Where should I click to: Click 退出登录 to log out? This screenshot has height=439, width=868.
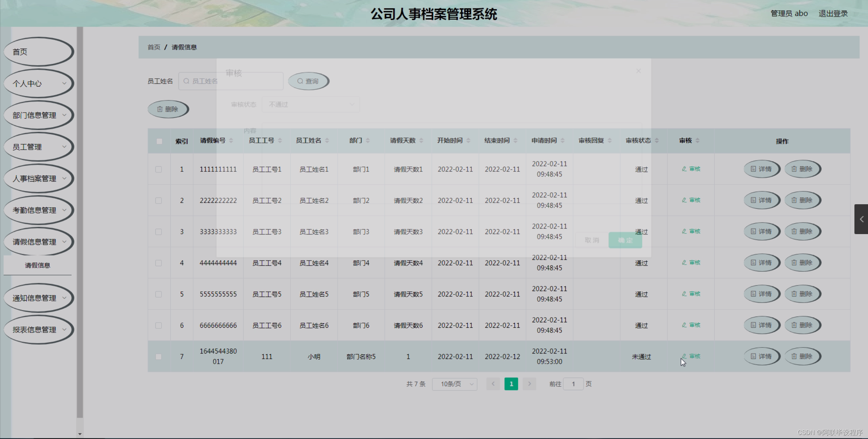(833, 13)
